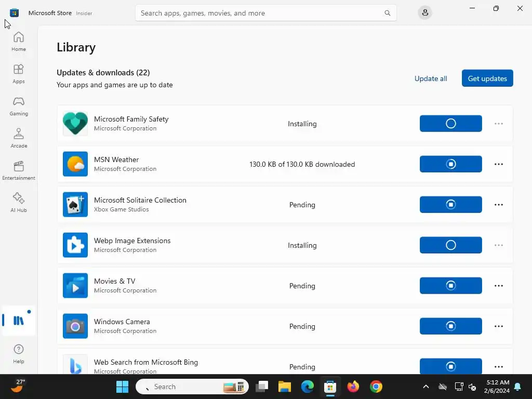Select the Microsoft Family Safety app name

131,119
